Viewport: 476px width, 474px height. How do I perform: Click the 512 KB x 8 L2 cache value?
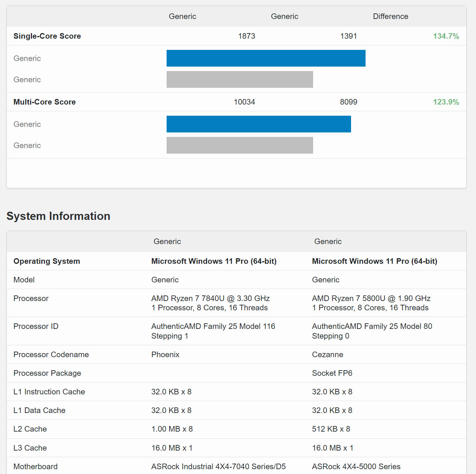tap(331, 429)
